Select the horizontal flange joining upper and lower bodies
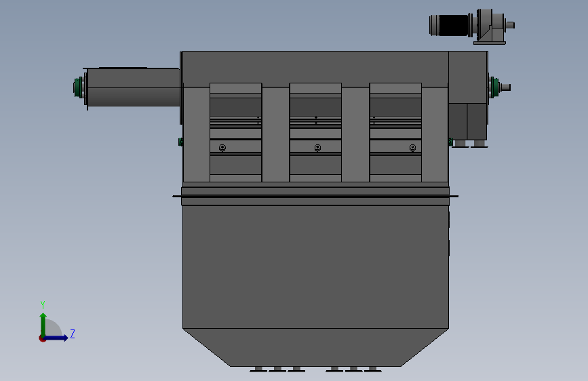Viewport: 588px width, 381px height. pos(315,196)
